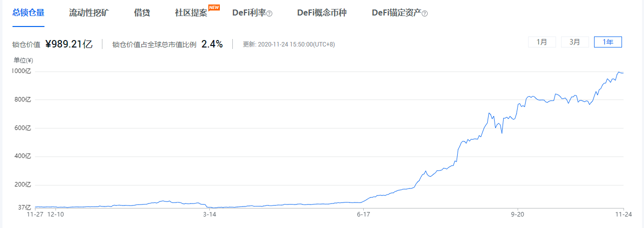Open the DeFi概念币种 tab
The width and height of the screenshot is (644, 228).
click(322, 13)
